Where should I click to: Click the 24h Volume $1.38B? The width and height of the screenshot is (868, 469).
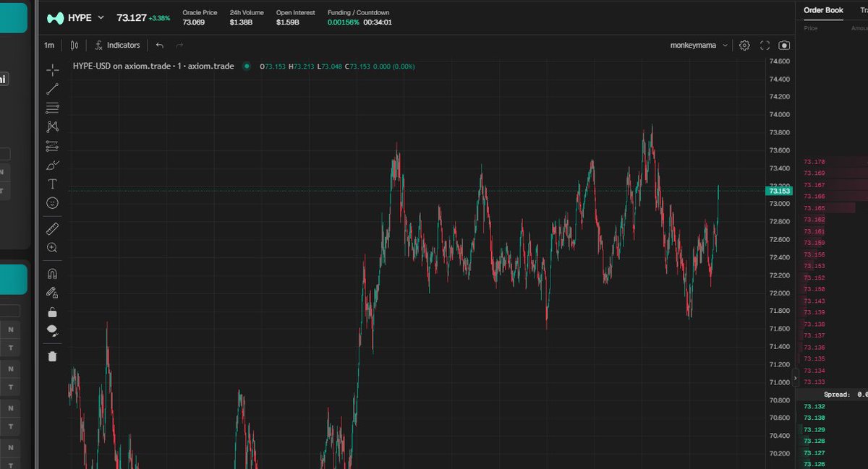[x=240, y=22]
